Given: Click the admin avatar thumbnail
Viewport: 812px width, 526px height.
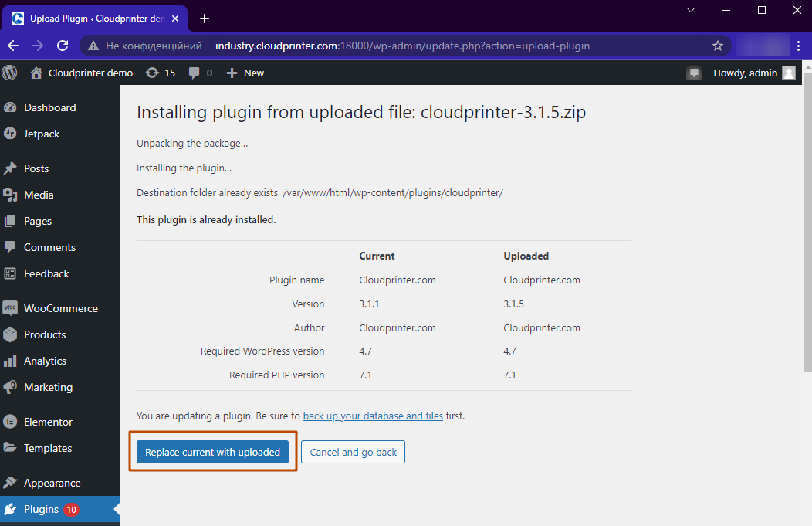Looking at the screenshot, I should click(789, 73).
